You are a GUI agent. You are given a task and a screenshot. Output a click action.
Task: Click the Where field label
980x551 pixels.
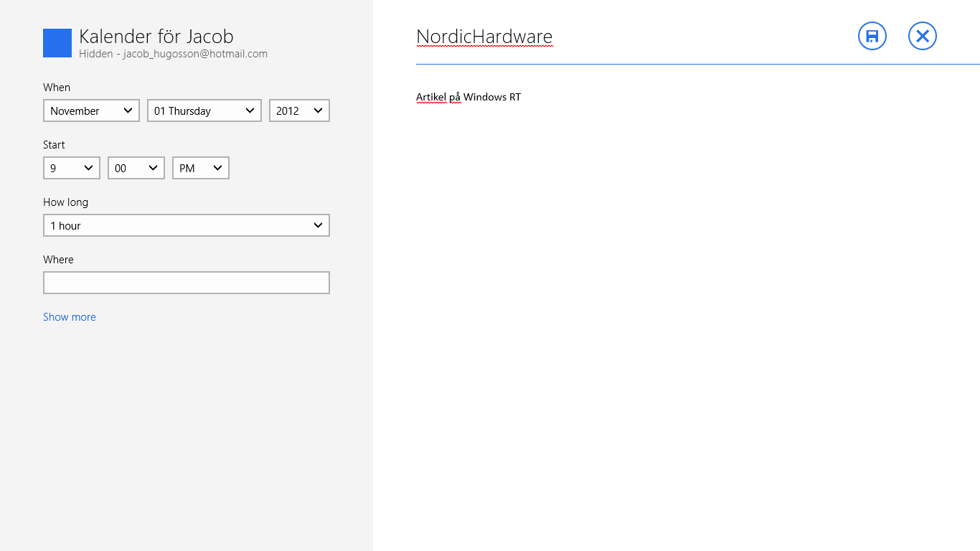(58, 260)
